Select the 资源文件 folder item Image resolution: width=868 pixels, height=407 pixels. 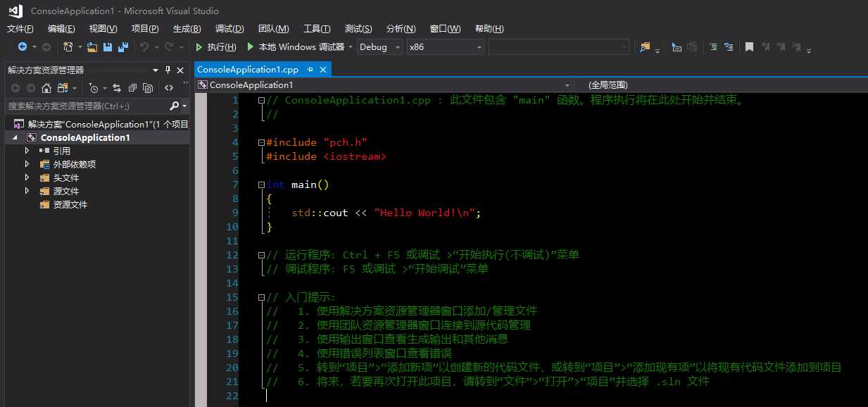tap(70, 204)
